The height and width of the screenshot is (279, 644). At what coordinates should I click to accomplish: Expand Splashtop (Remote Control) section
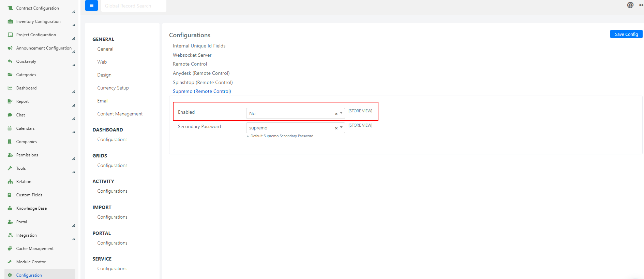click(x=203, y=82)
